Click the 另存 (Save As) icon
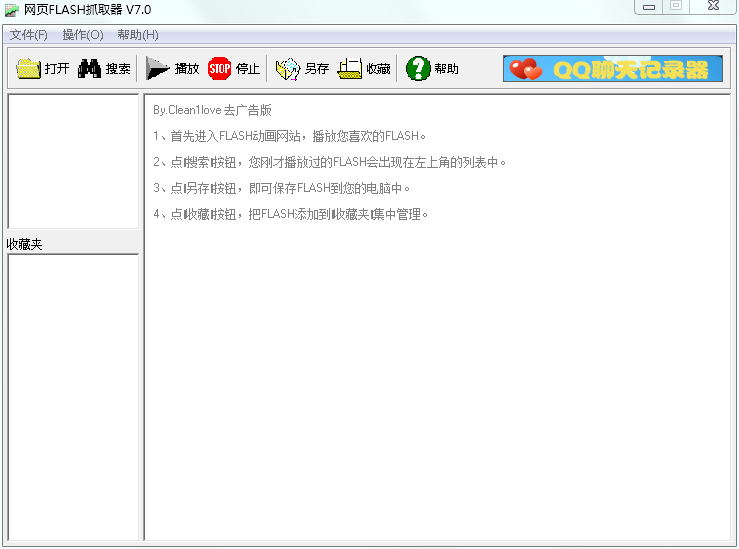Viewport: 739px width, 549px height. (287, 69)
